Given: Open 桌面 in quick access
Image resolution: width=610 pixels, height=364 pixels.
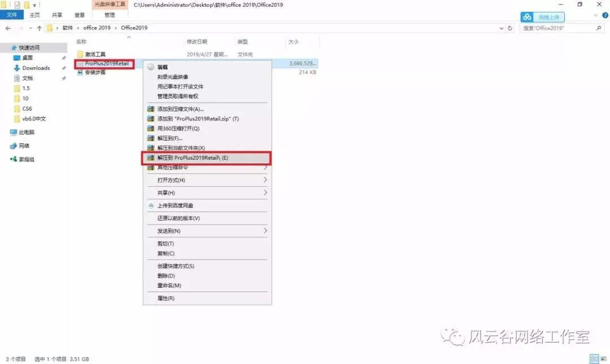Looking at the screenshot, I should click(27, 58).
